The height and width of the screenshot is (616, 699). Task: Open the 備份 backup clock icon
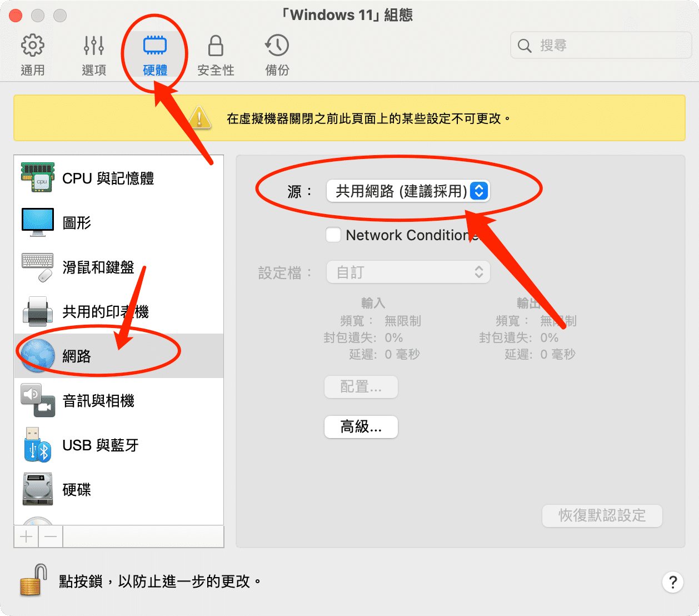pyautogui.click(x=277, y=46)
